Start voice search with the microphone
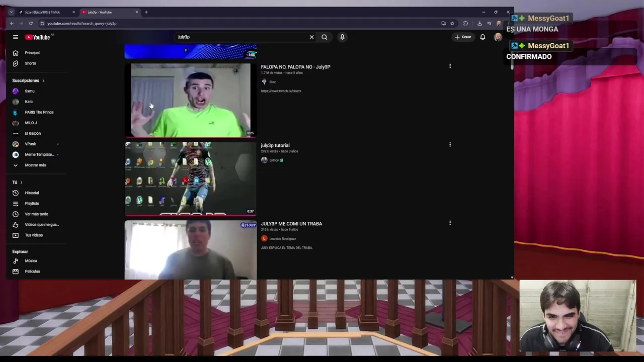The height and width of the screenshot is (362, 644). point(342,37)
